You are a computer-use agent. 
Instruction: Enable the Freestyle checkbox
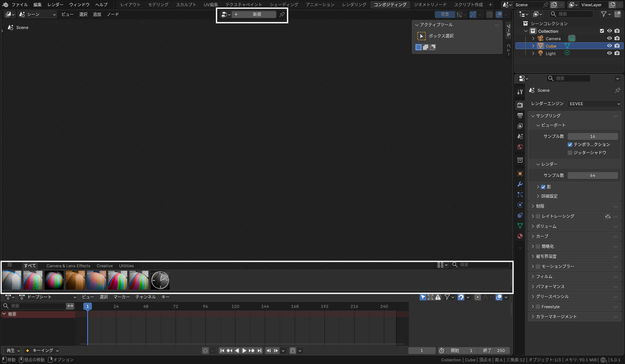pyautogui.click(x=538, y=307)
